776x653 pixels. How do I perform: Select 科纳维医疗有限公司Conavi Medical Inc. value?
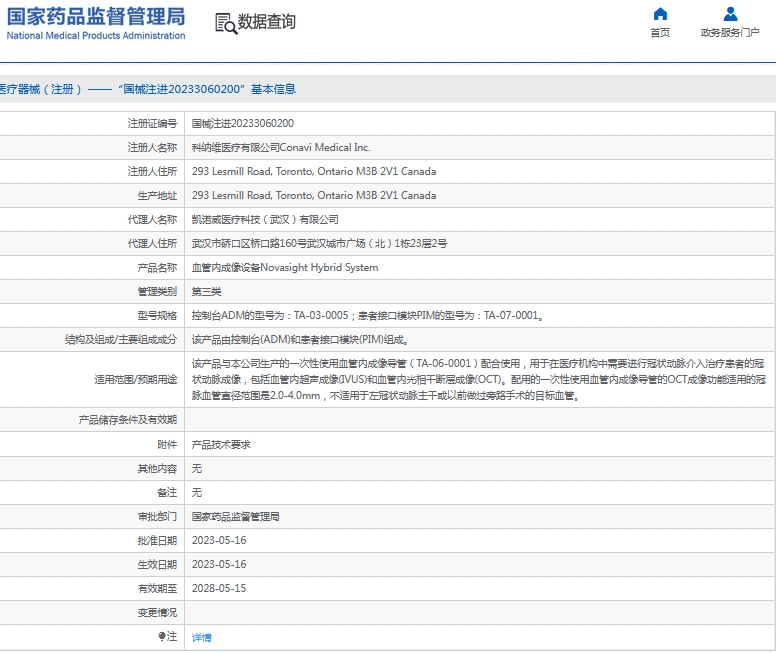tap(281, 148)
